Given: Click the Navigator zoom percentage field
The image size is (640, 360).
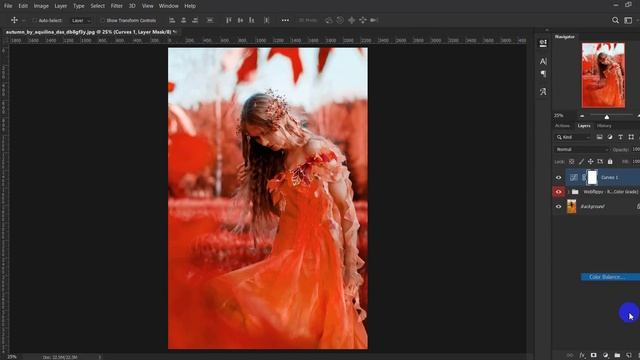Looking at the screenshot, I should tap(559, 116).
